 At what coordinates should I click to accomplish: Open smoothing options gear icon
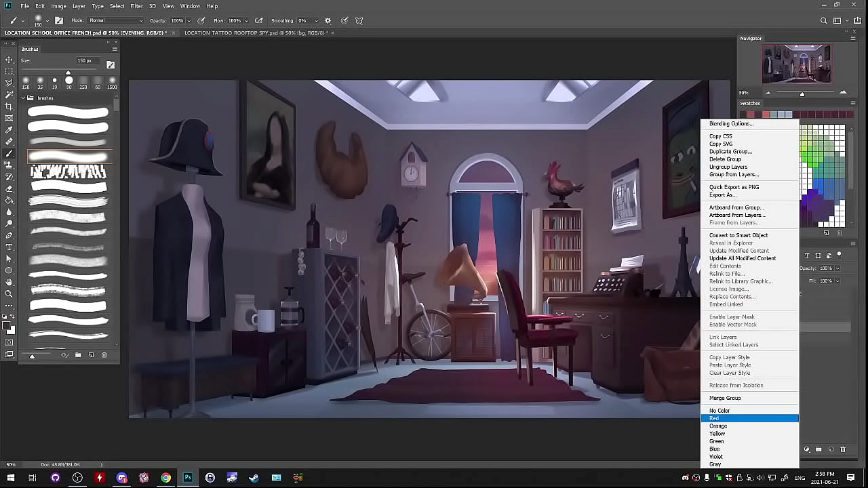328,21
